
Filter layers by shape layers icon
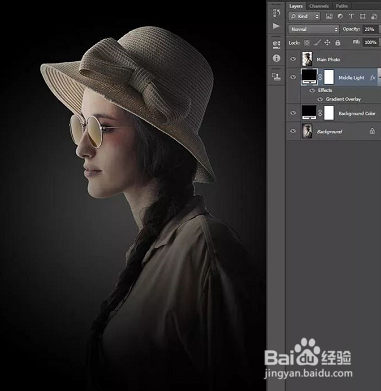click(362, 16)
